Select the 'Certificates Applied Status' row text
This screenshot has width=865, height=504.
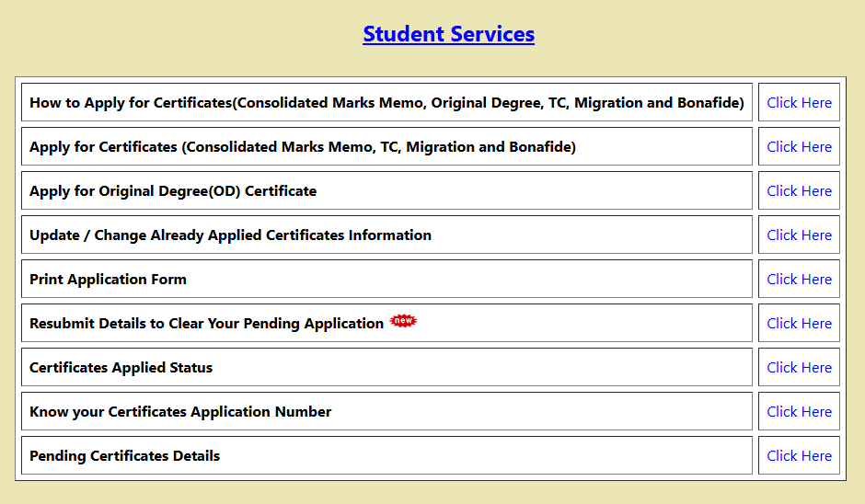coord(121,368)
